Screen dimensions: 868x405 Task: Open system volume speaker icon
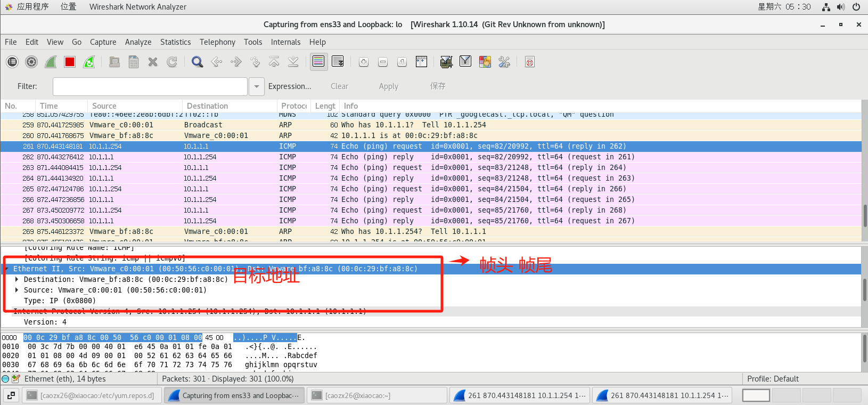pyautogui.click(x=841, y=7)
